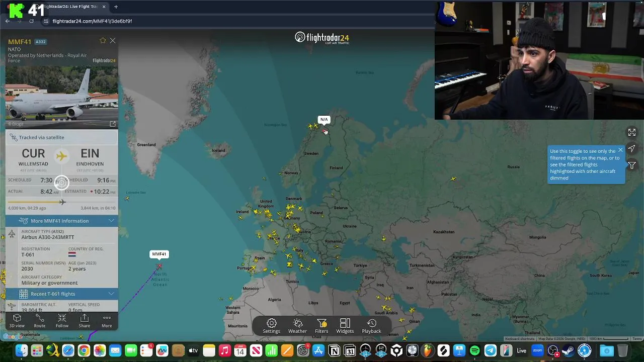Image resolution: width=644 pixels, height=362 pixels.
Task: Click the flight progress bar plane marker
Action: click(62, 202)
